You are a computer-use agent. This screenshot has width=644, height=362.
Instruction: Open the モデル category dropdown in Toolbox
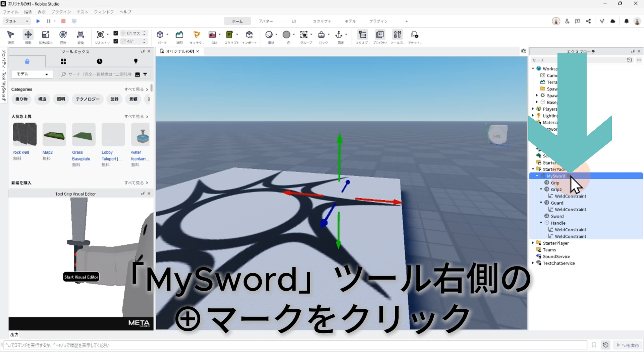(32, 74)
